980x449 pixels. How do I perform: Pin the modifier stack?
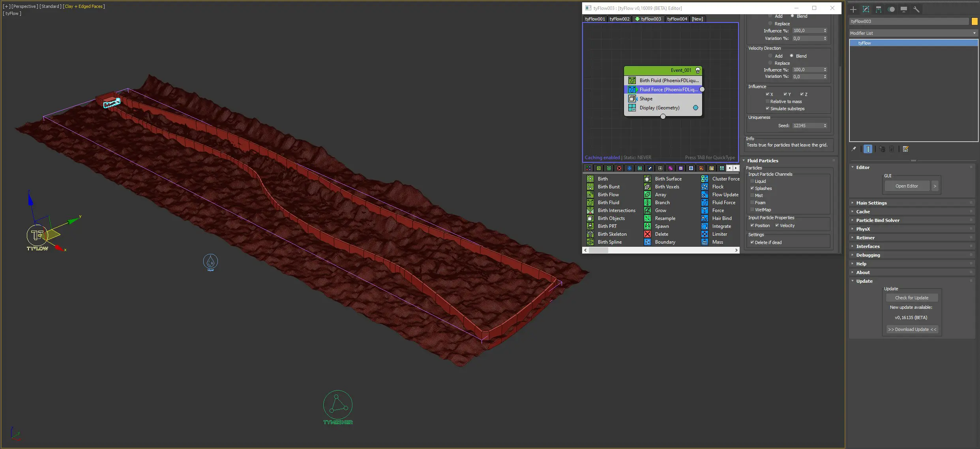(854, 149)
